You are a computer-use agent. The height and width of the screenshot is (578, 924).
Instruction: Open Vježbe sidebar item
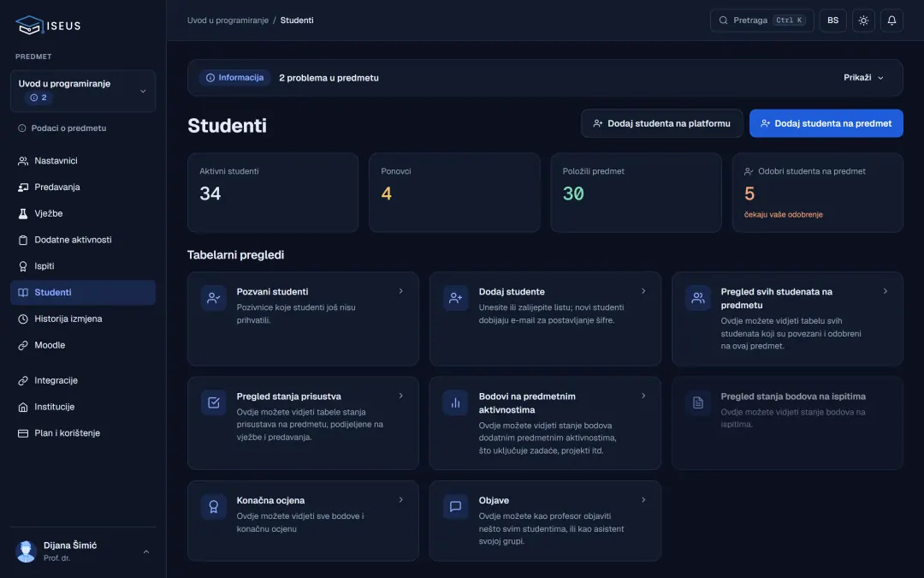(83, 213)
